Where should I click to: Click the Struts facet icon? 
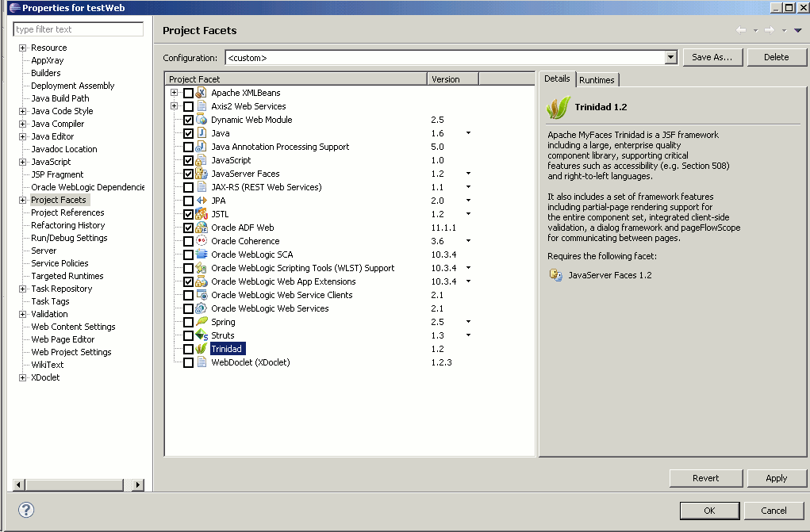202,335
